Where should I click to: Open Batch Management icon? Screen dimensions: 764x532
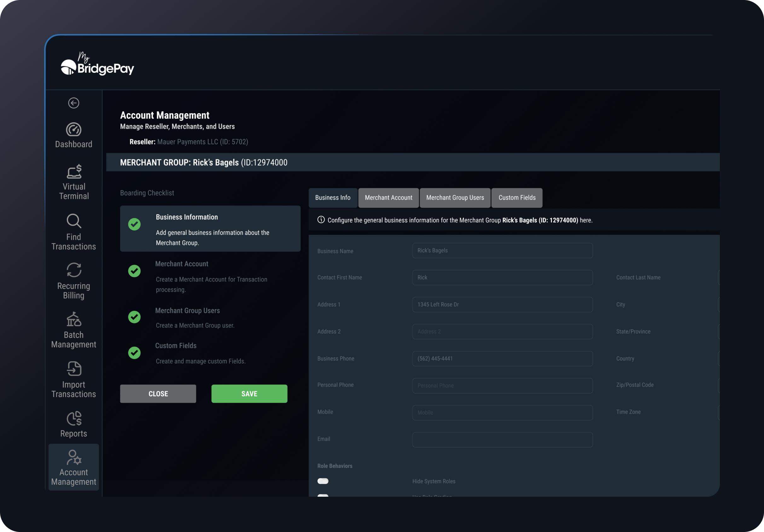click(74, 319)
